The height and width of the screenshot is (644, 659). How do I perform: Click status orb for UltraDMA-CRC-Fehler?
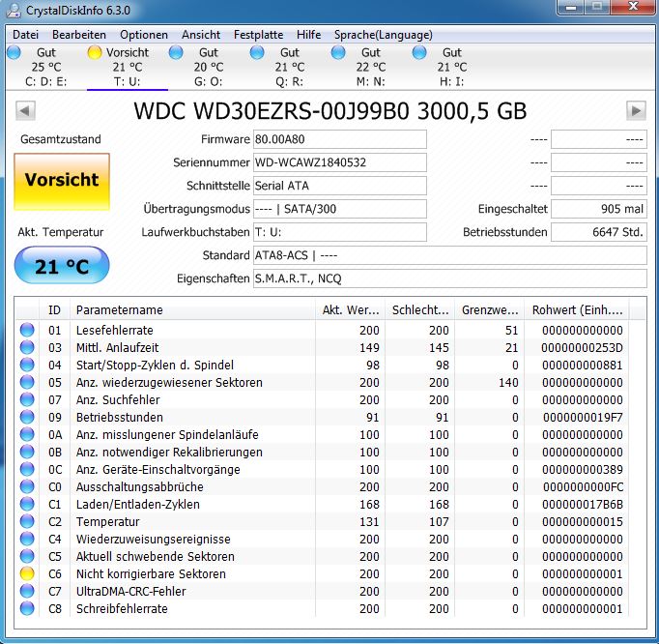point(27,591)
